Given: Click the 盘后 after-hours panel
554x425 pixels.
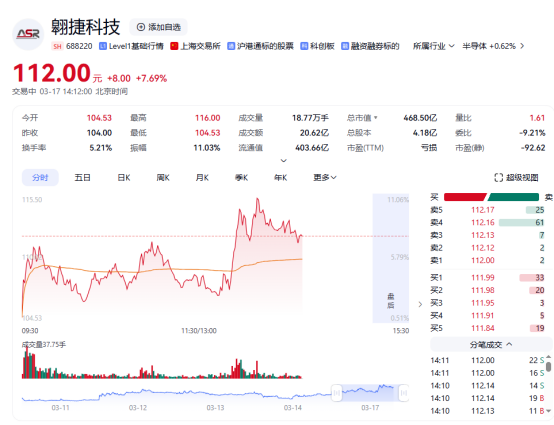Looking at the screenshot, I should point(390,258).
